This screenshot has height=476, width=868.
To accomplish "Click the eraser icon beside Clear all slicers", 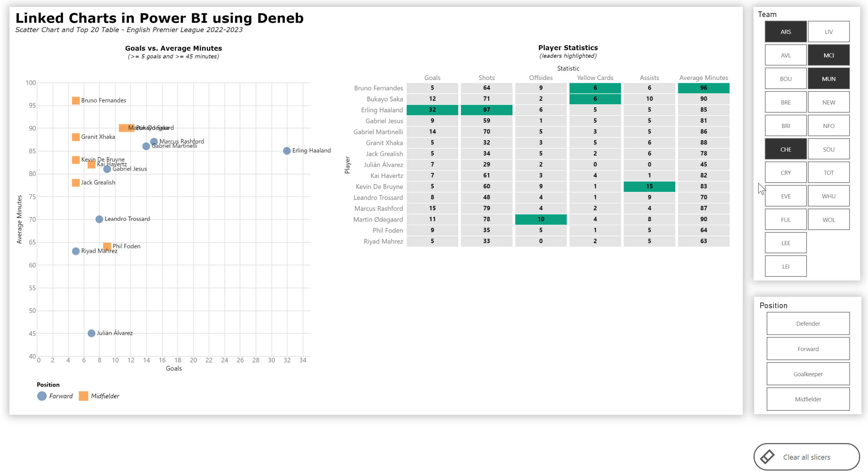I will tap(767, 457).
